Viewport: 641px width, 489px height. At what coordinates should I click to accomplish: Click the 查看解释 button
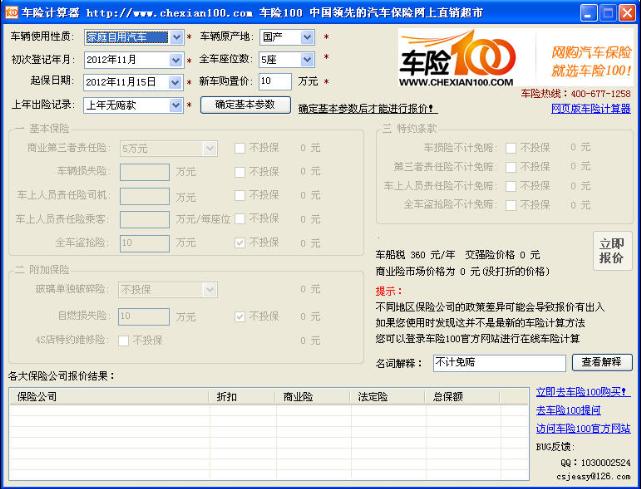pyautogui.click(x=602, y=362)
